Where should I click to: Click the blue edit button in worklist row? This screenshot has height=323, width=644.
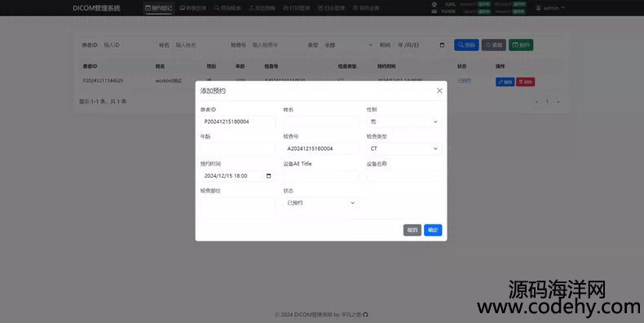pyautogui.click(x=505, y=82)
